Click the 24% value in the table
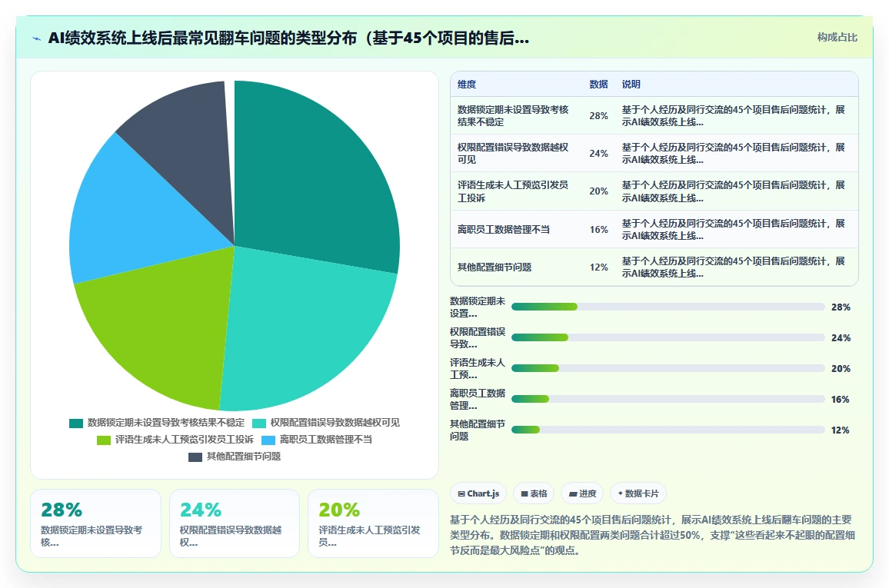Screen dimensions: 889x588 click(x=599, y=154)
